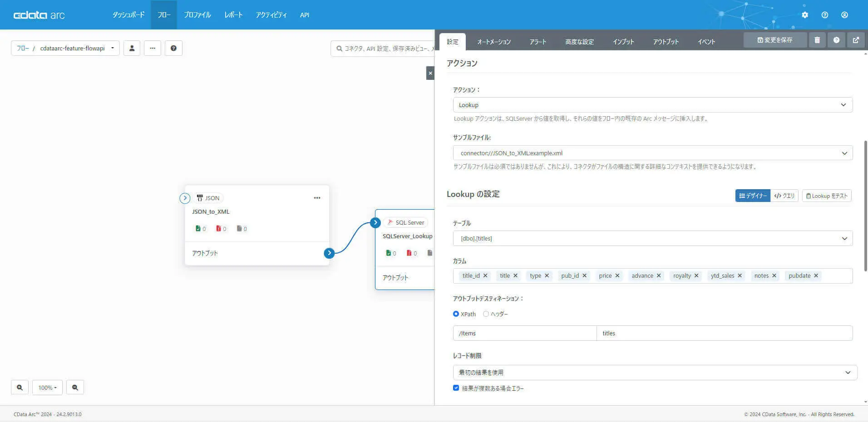Open the JSON_to_XML connector options menu

click(x=317, y=198)
